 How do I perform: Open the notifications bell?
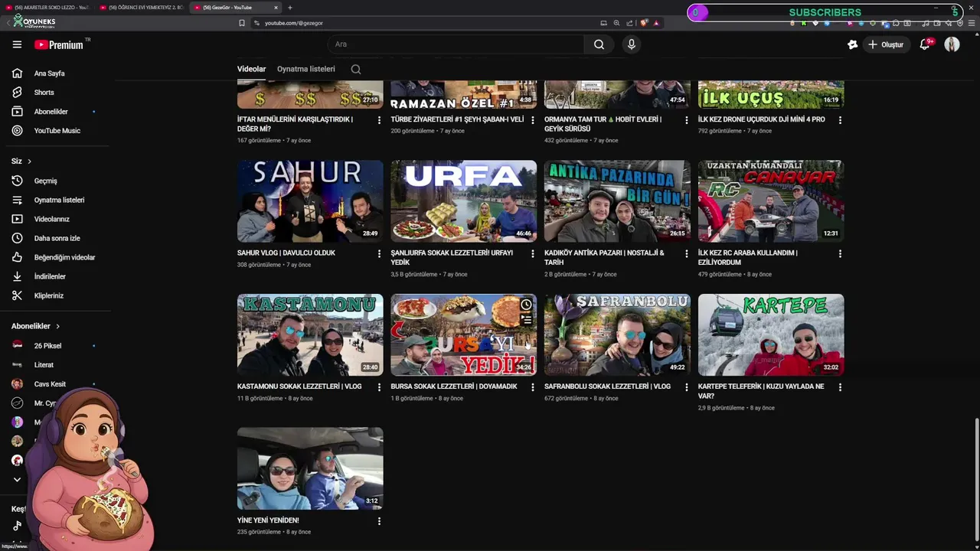[x=925, y=44]
